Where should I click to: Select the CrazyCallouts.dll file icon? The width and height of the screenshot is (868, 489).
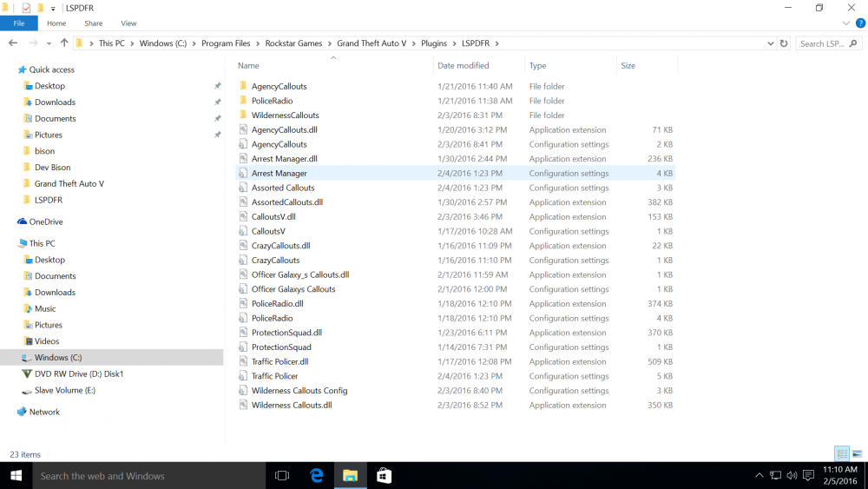coord(243,245)
